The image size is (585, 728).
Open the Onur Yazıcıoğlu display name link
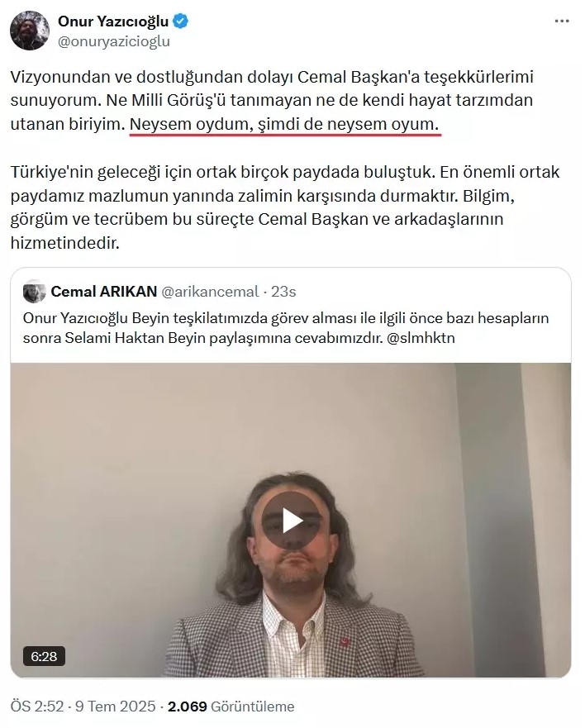coord(113,21)
